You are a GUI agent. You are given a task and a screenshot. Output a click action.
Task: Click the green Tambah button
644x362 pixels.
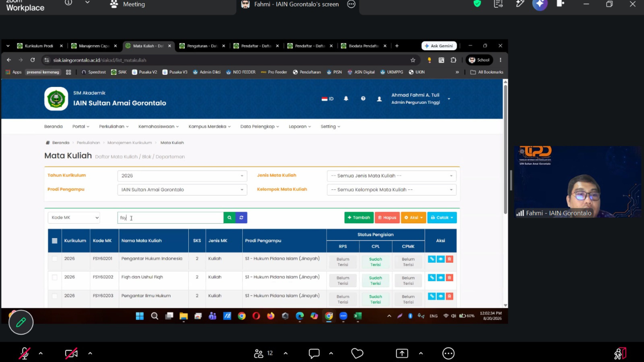(x=359, y=218)
